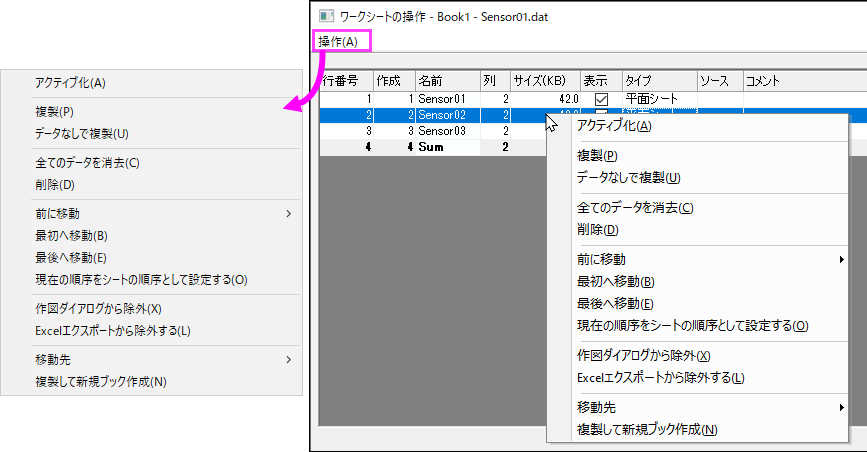
Task: Click Excelエクスポートから除外する(L) in 操作 dropdown menu
Action: point(113,331)
